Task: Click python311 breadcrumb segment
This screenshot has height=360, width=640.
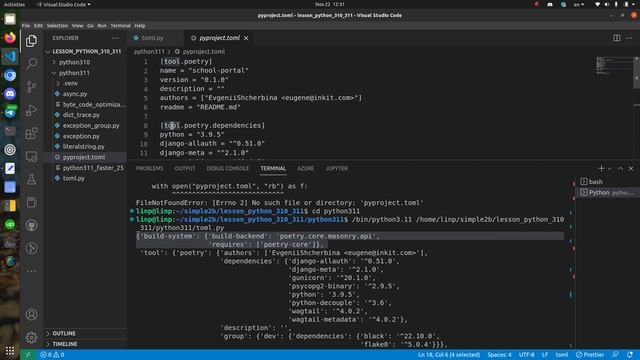Action: tap(149, 51)
